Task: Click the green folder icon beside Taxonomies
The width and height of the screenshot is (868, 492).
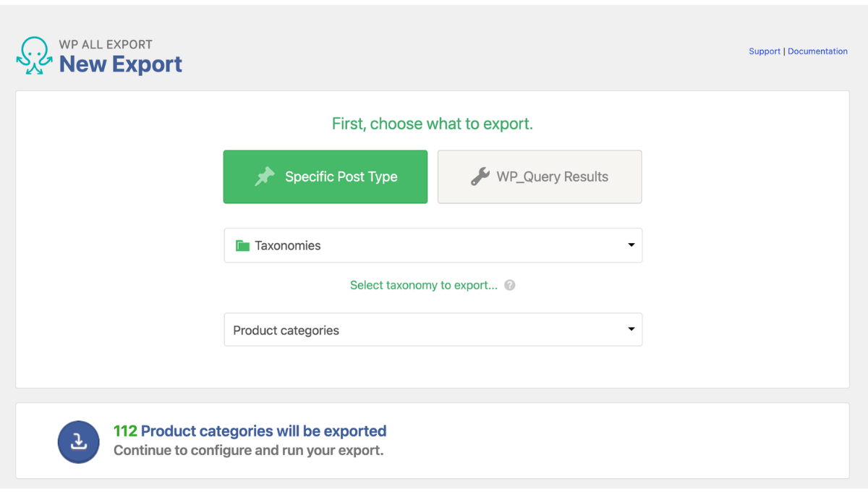Action: pos(242,246)
